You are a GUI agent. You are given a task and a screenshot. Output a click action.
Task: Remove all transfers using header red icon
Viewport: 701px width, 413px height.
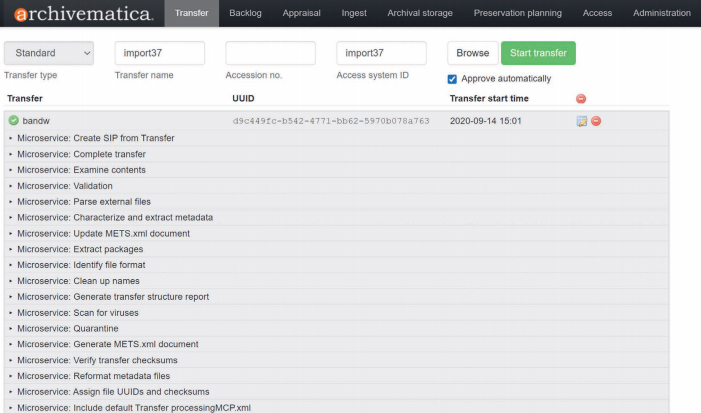click(x=581, y=99)
